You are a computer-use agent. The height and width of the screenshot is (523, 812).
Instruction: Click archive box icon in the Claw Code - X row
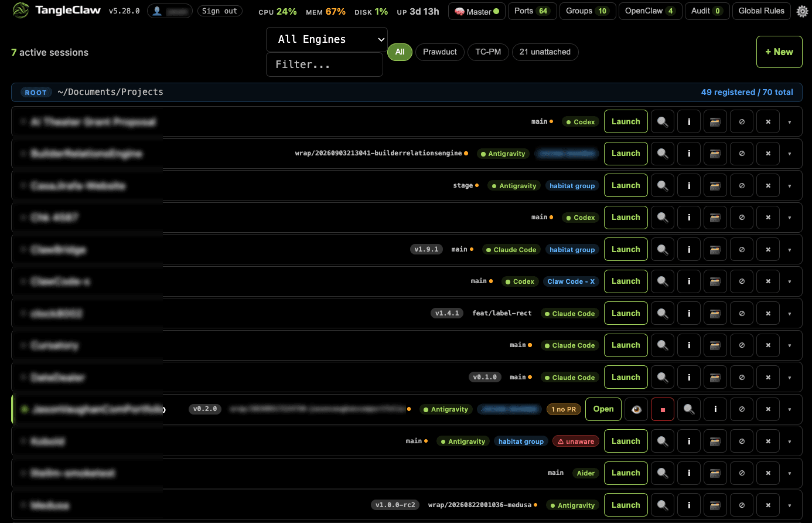715,281
